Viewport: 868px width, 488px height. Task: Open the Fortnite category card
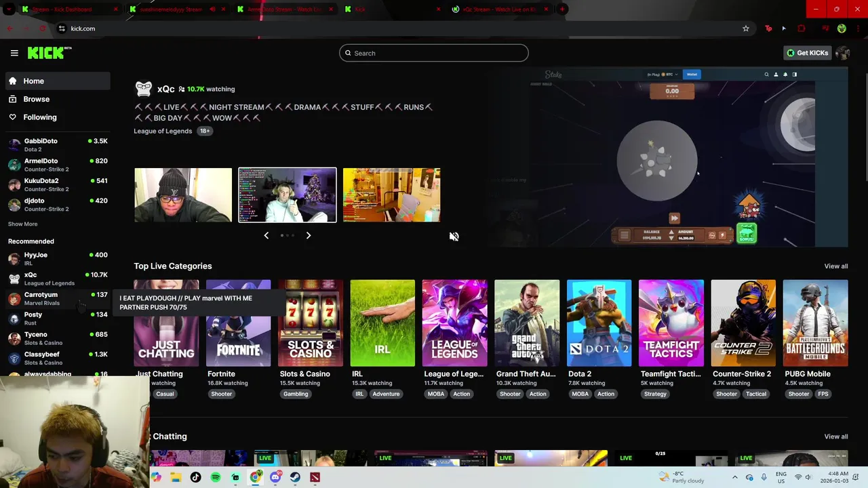pos(238,323)
